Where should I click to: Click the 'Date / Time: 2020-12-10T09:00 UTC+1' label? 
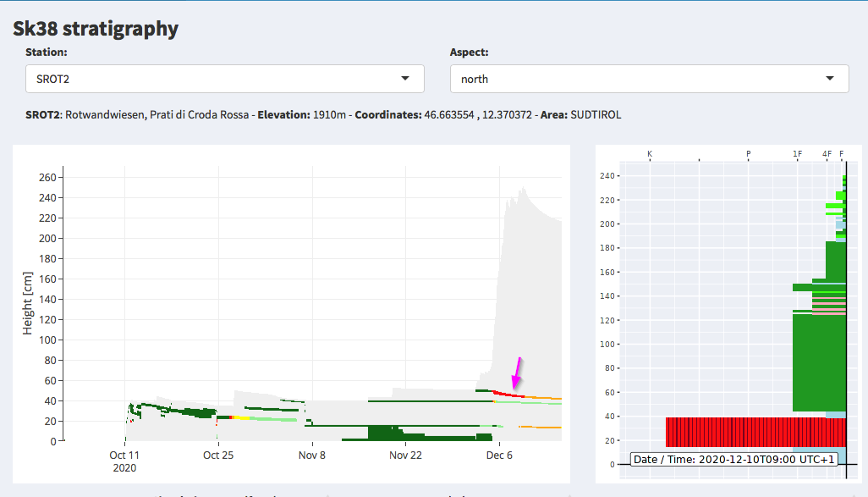coord(733,460)
